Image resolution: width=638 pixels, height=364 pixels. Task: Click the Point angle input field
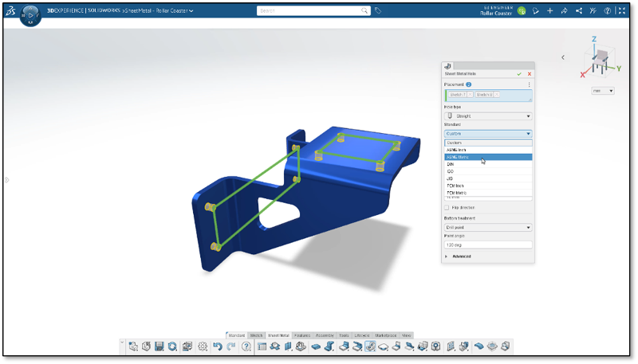[487, 244]
